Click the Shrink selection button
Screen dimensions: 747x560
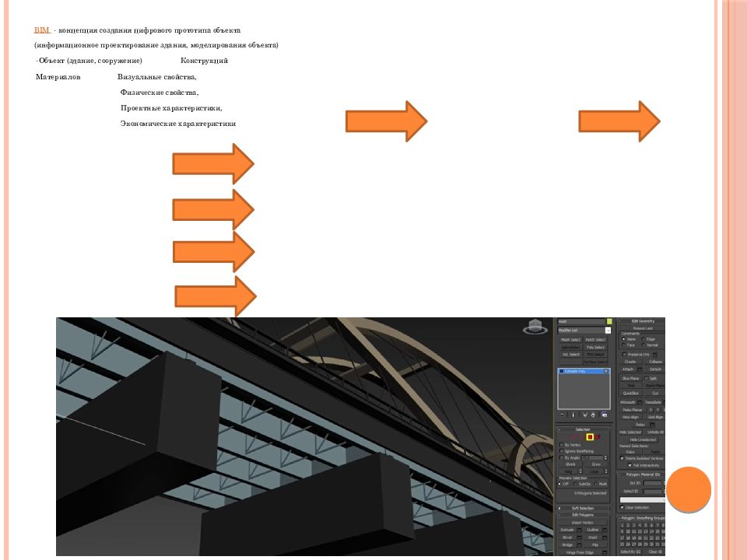pos(570,464)
